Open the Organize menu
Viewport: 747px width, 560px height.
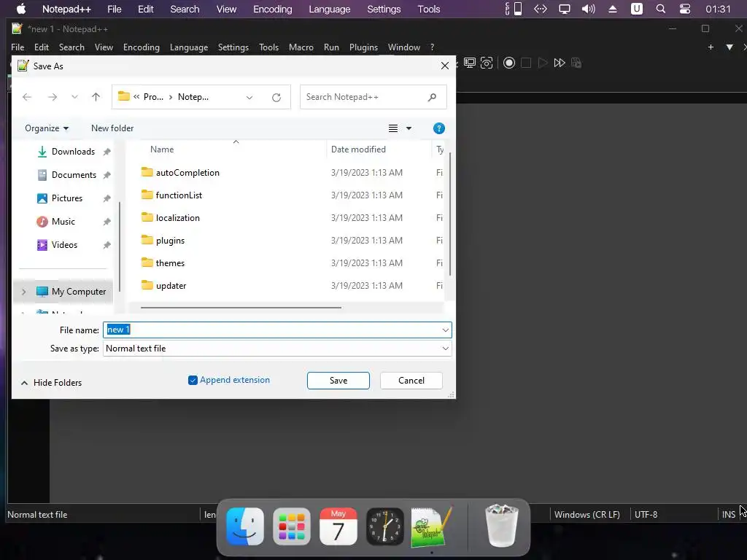coord(47,128)
